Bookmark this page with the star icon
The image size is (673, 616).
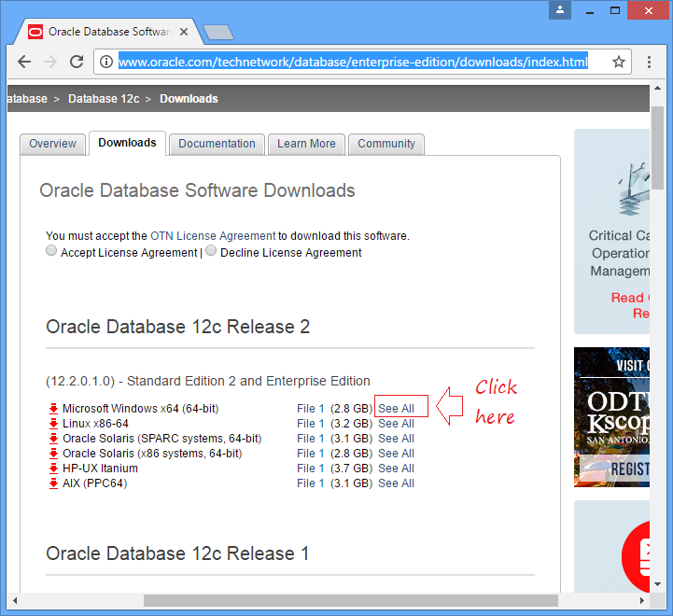pos(619,62)
